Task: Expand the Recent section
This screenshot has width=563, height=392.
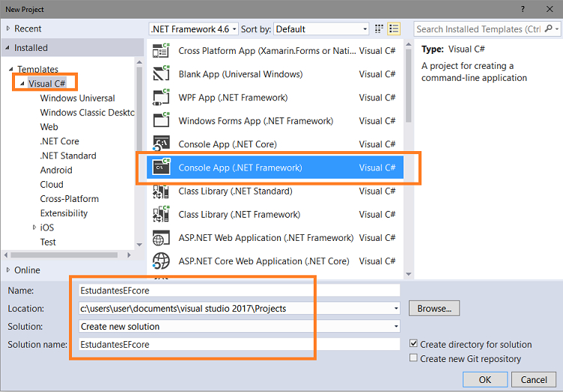Action: 8,28
